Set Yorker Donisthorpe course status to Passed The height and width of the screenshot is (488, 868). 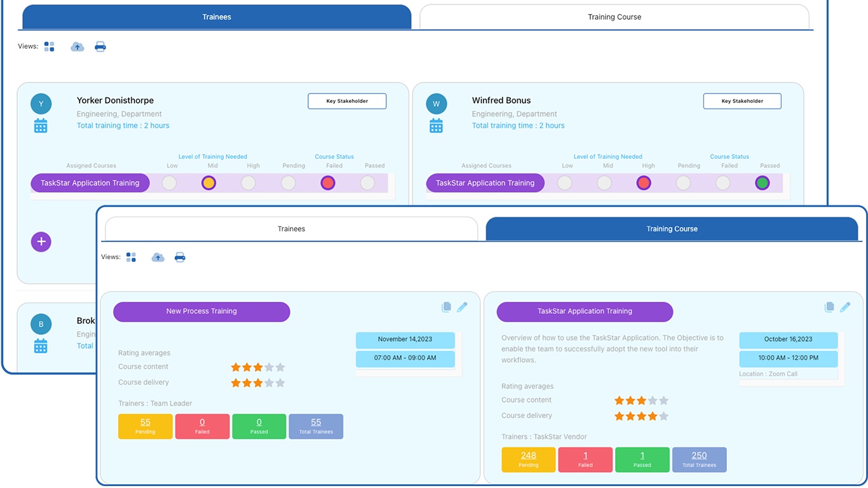pos(367,183)
